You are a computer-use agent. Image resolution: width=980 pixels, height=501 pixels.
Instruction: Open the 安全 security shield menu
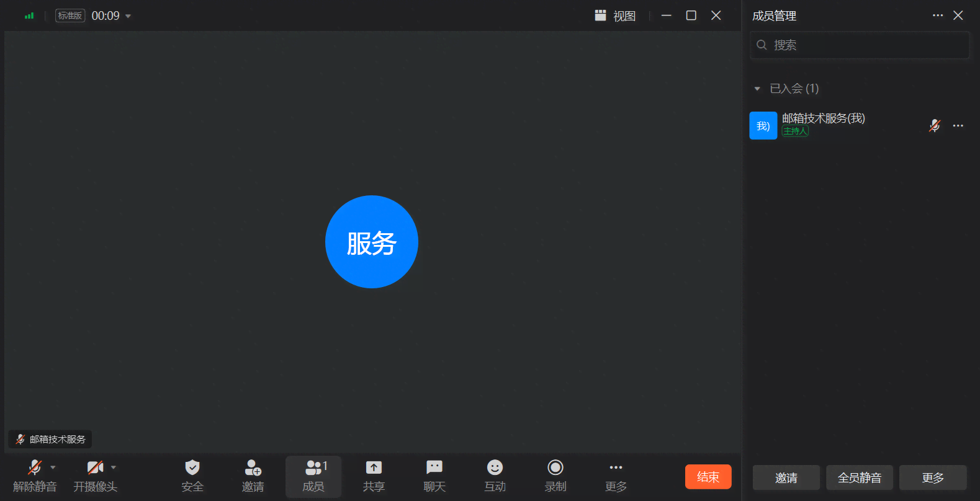click(x=192, y=476)
